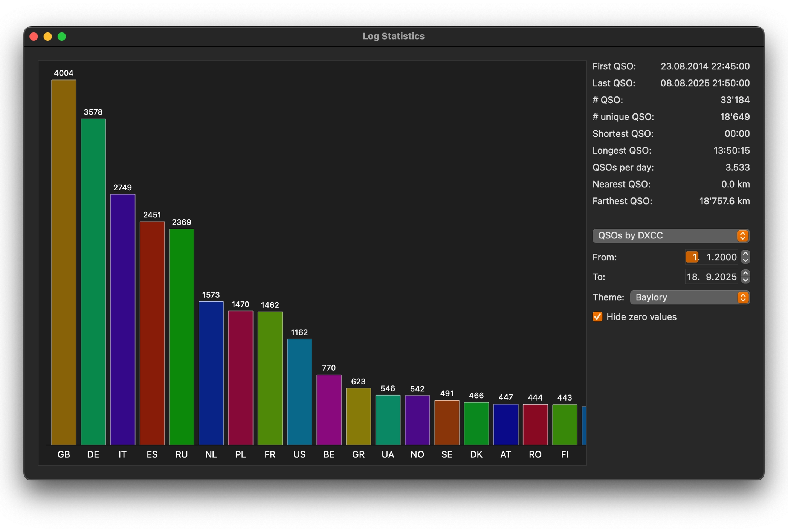Click the Shortest QSO value 00:00
788x532 pixels.
tap(737, 133)
